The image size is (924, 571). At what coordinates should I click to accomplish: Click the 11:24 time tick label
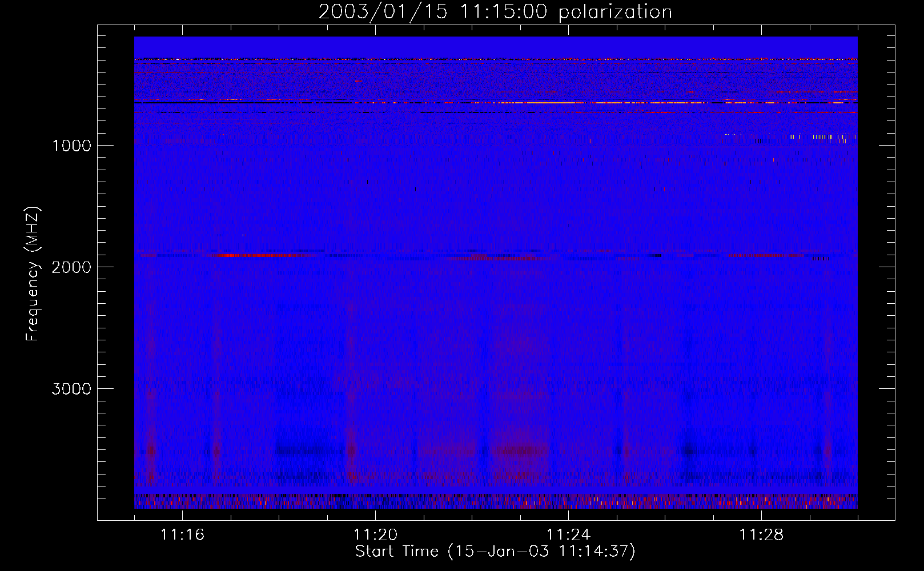pos(568,535)
